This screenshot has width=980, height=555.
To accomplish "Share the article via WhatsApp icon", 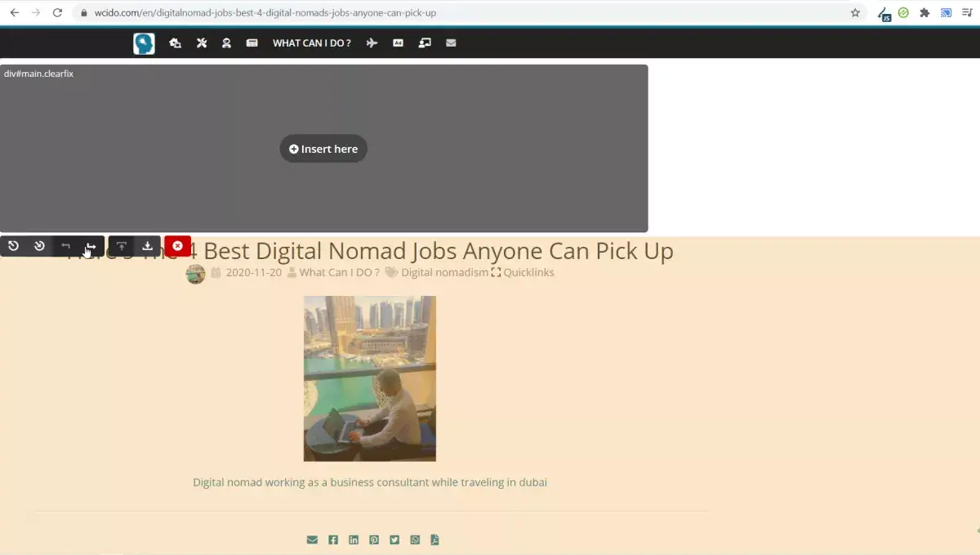I will pyautogui.click(x=415, y=539).
